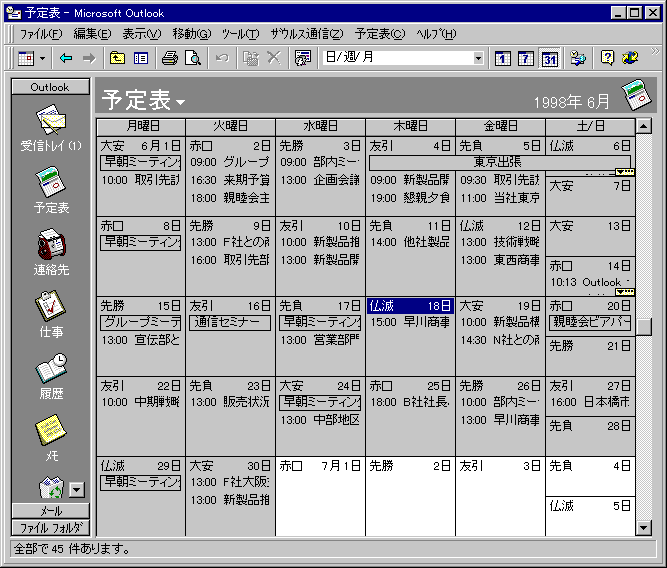667x568 pixels.
Task: Open 仕事 tasks shortcut
Action: pyautogui.click(x=51, y=315)
